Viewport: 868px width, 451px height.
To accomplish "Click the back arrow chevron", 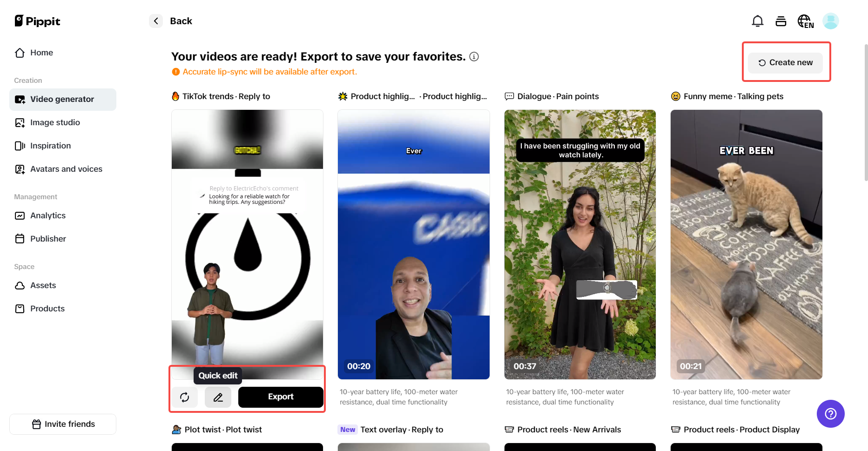I will click(x=156, y=21).
